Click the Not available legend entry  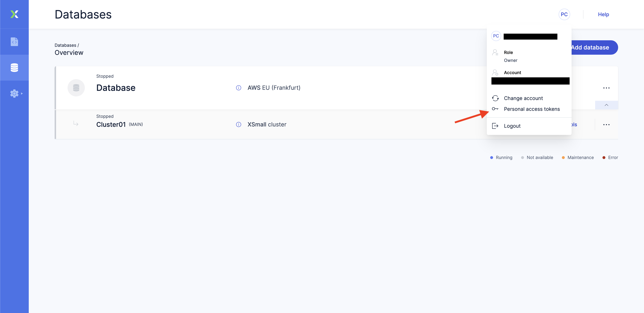click(x=537, y=158)
